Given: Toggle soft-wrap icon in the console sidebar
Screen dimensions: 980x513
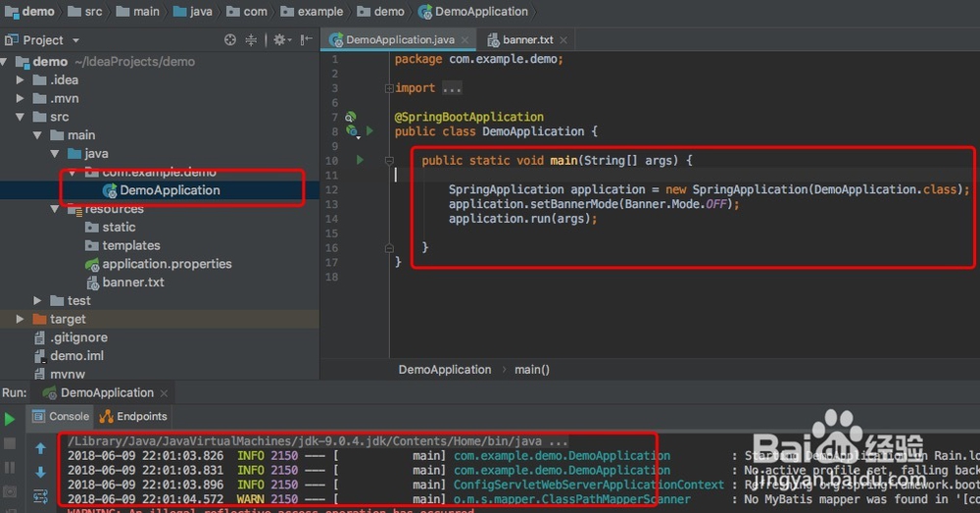Looking at the screenshot, I should 40,497.
